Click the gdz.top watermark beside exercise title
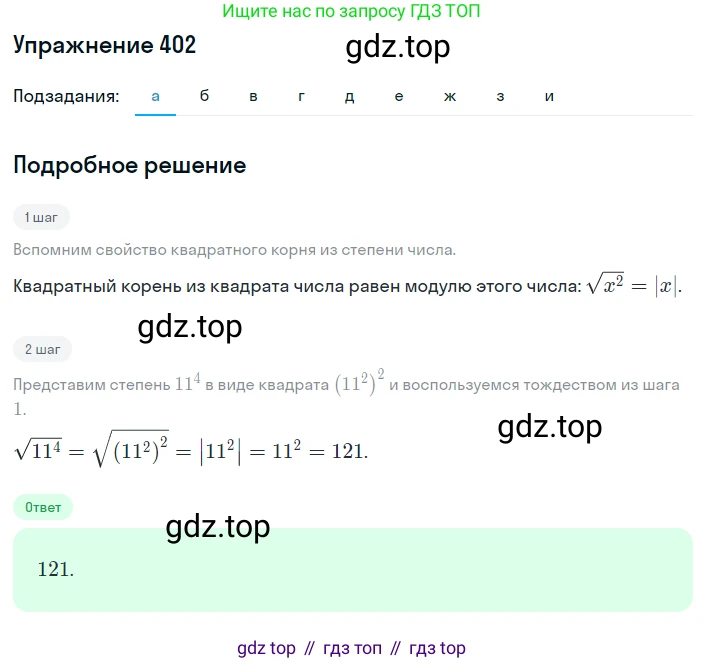The width and height of the screenshot is (705, 663). click(397, 46)
